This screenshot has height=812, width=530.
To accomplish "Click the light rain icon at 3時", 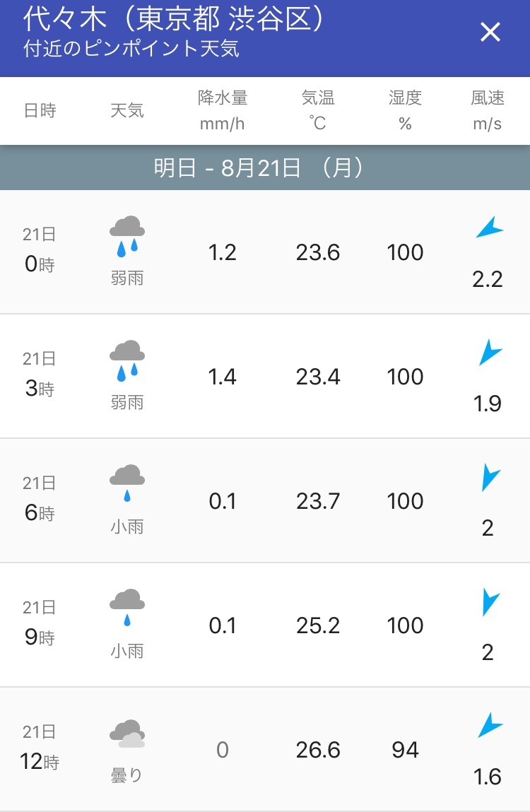I will 127,360.
